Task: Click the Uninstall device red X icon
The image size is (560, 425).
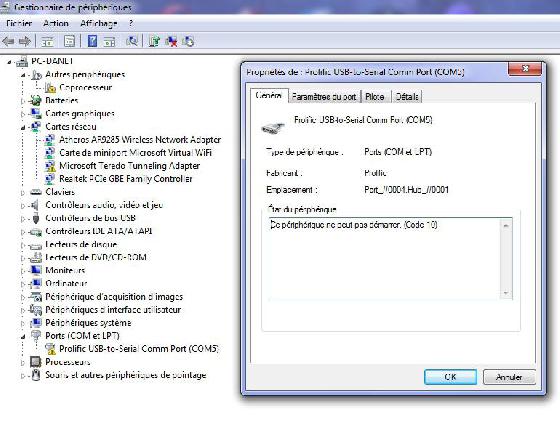Action: tap(171, 41)
